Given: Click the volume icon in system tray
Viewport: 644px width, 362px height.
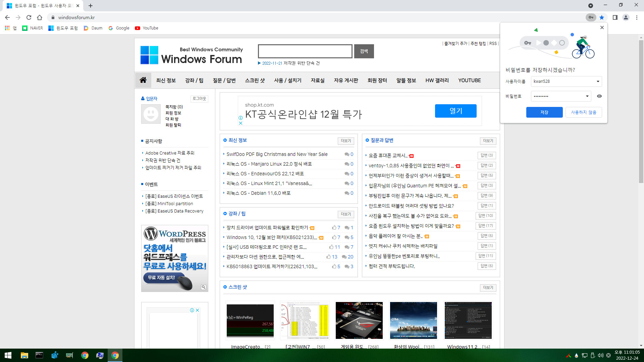Looking at the screenshot, I should [x=600, y=355].
